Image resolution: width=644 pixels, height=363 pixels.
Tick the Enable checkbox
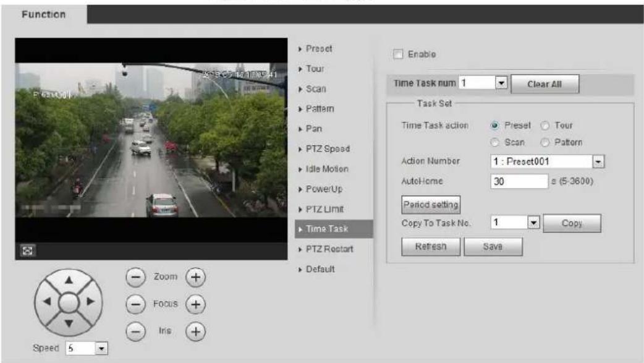click(x=398, y=54)
